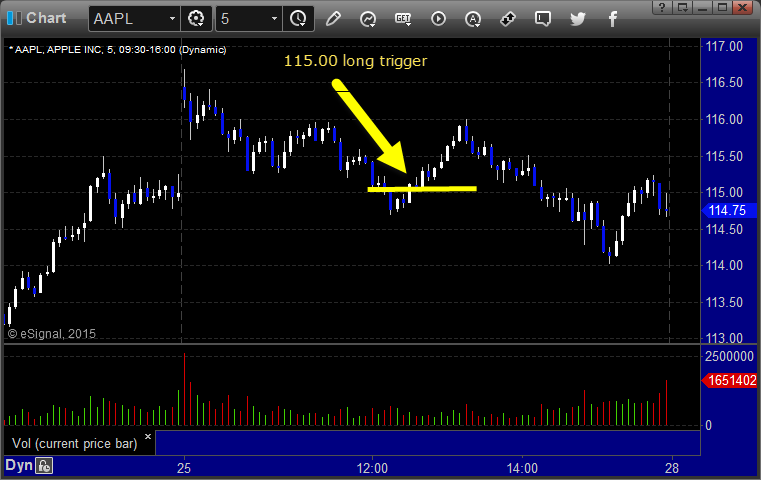The height and width of the screenshot is (480, 761).
Task: Click the 116.50 price axis label
Action: pyautogui.click(x=724, y=83)
